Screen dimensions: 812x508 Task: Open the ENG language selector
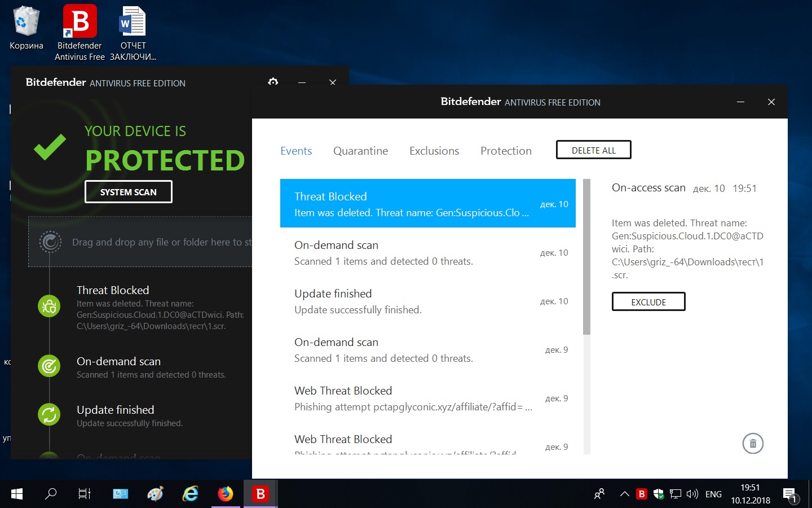[713, 494]
